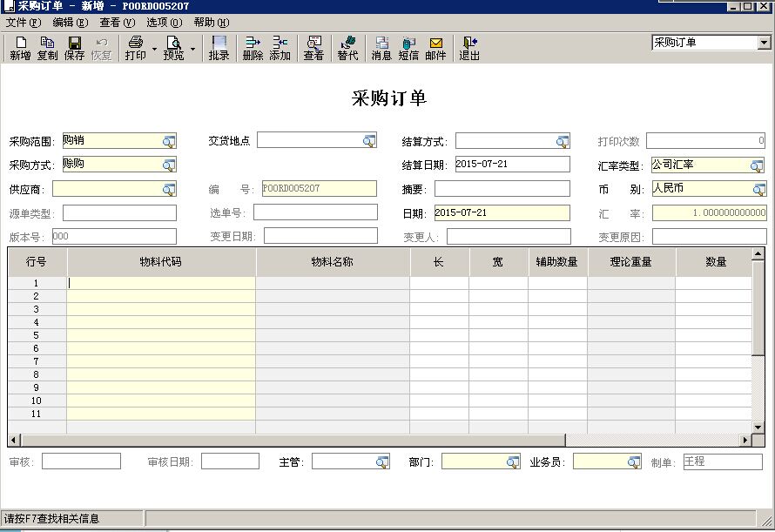Screen dimensions: 775x532
Task: Expand the 预览 dropdown arrow
Action: 193,49
